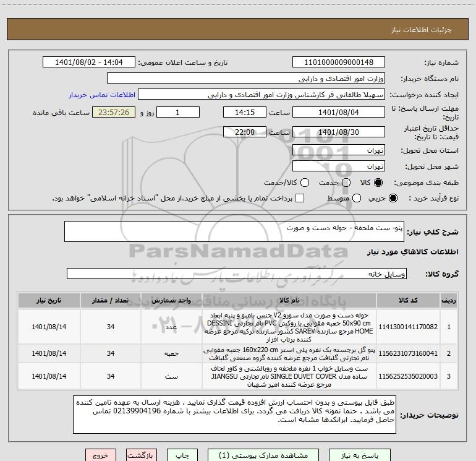Click the مشاهده مدارک پیوستی (1) button
The height and width of the screenshot is (461, 476).
(263, 455)
